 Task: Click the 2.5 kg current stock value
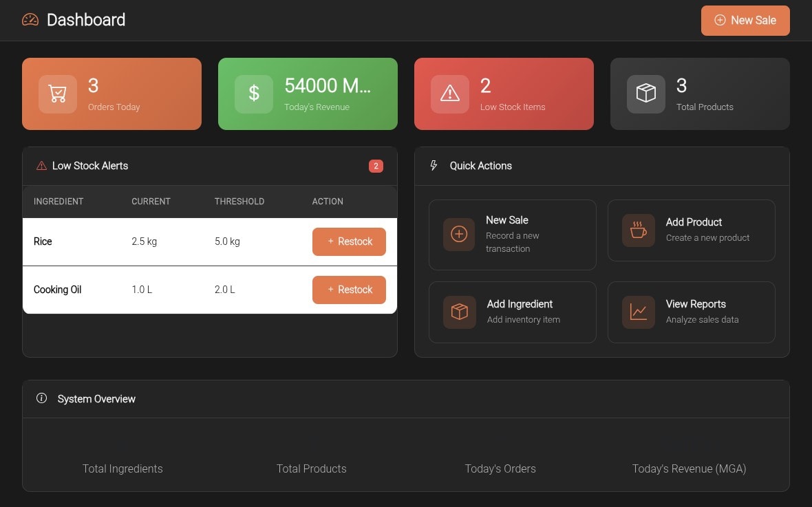pos(144,241)
